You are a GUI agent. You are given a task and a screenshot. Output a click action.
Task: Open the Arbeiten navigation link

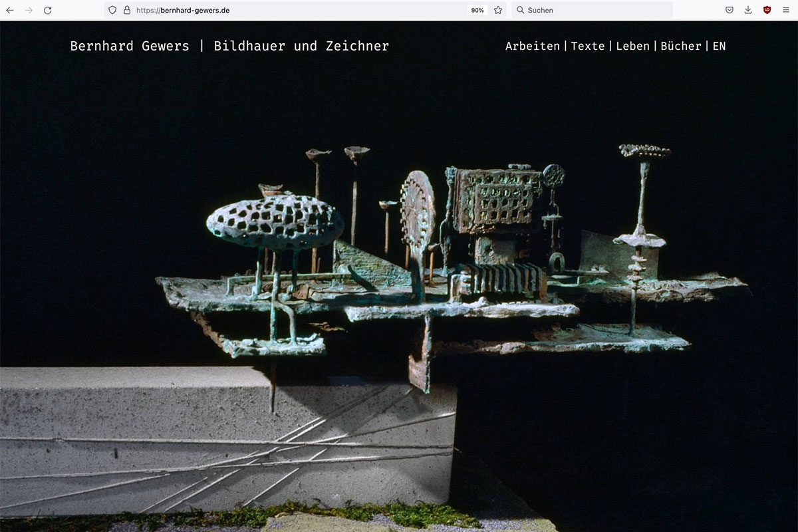pos(532,46)
